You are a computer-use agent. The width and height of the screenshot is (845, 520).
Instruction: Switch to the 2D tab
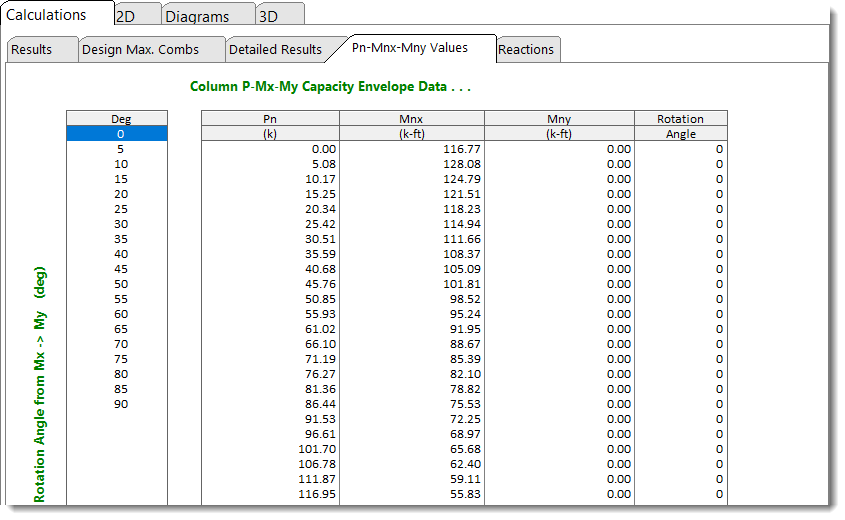(132, 15)
